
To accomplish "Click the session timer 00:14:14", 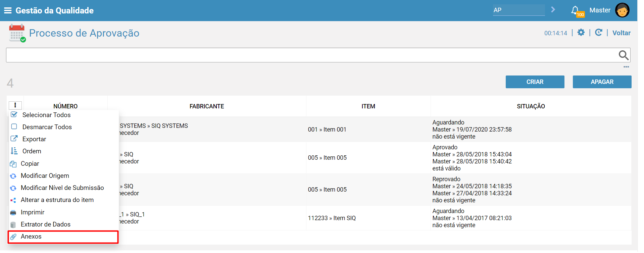I will coord(556,33).
